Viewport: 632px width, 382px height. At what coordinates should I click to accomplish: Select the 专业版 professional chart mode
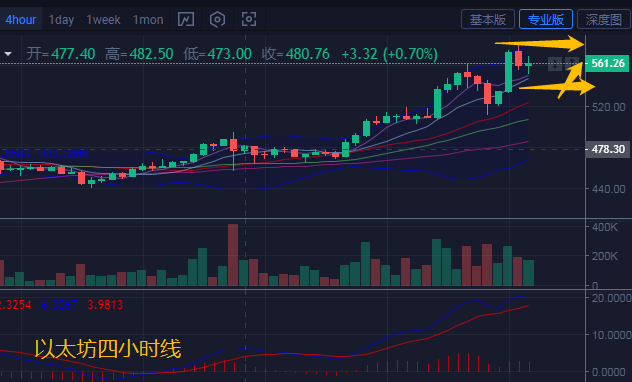[x=546, y=19]
